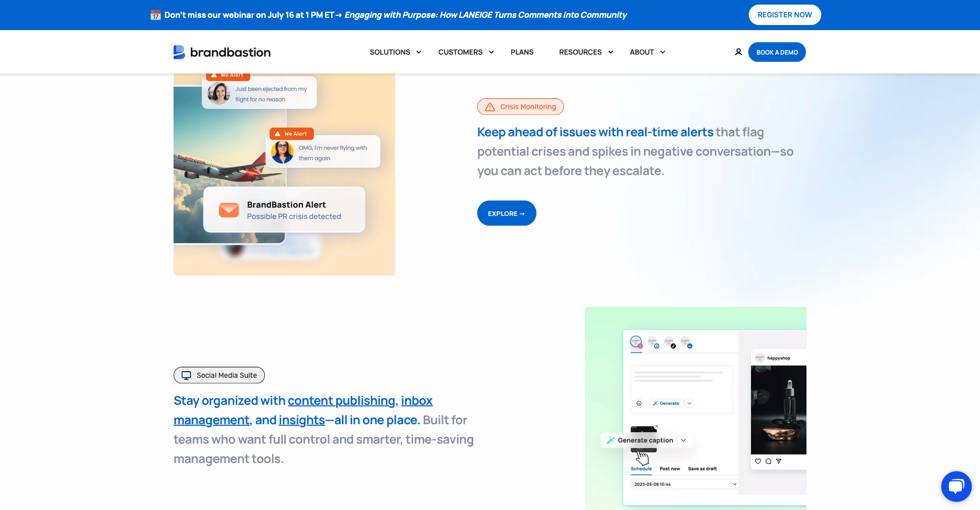Open SOLUTIONS in the navigation
Image resolution: width=980 pixels, height=510 pixels.
coord(390,52)
